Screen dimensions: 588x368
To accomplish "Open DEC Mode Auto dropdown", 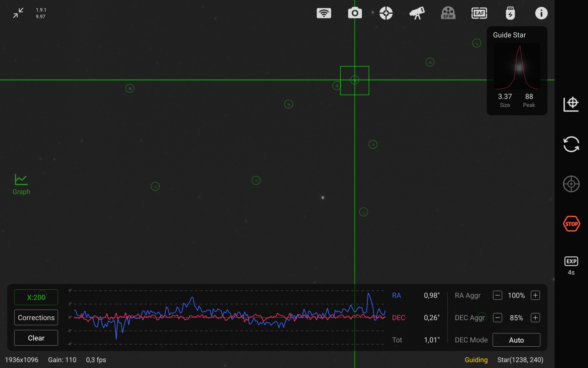I will point(516,340).
